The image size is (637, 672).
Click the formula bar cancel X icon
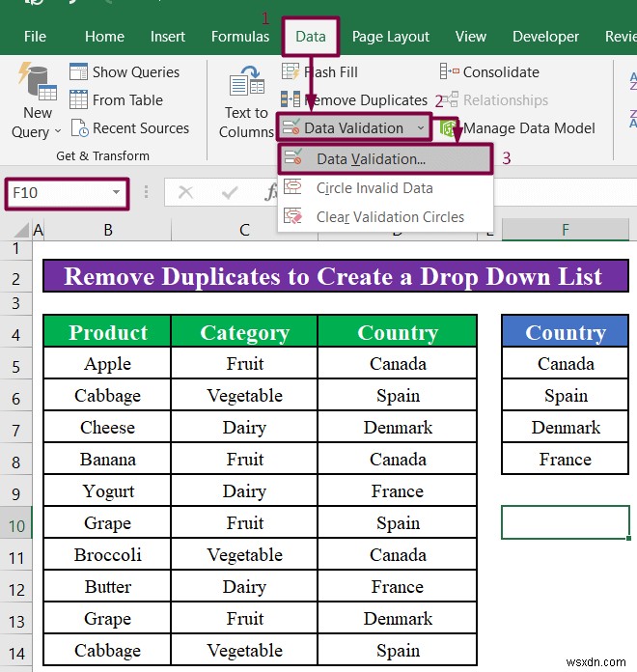click(185, 192)
